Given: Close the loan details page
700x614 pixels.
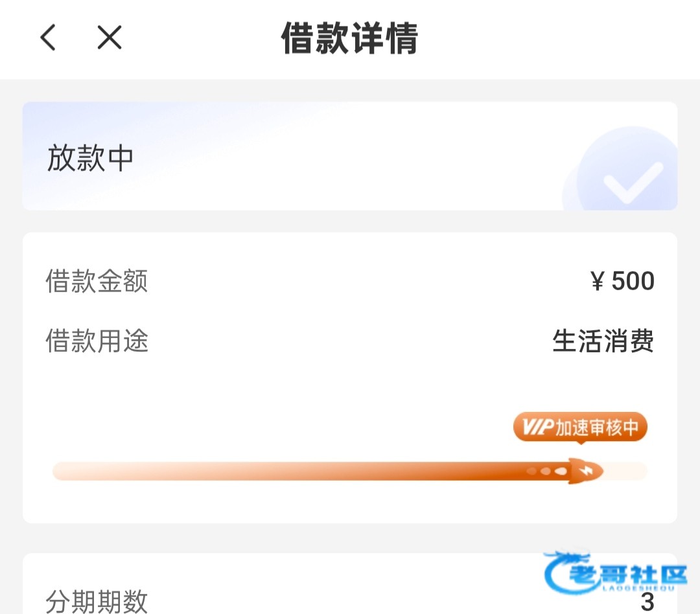Looking at the screenshot, I should tap(110, 38).
